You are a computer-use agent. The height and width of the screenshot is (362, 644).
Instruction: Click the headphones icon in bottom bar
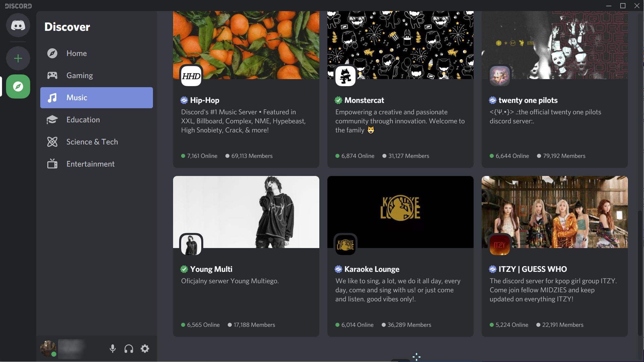point(129,349)
